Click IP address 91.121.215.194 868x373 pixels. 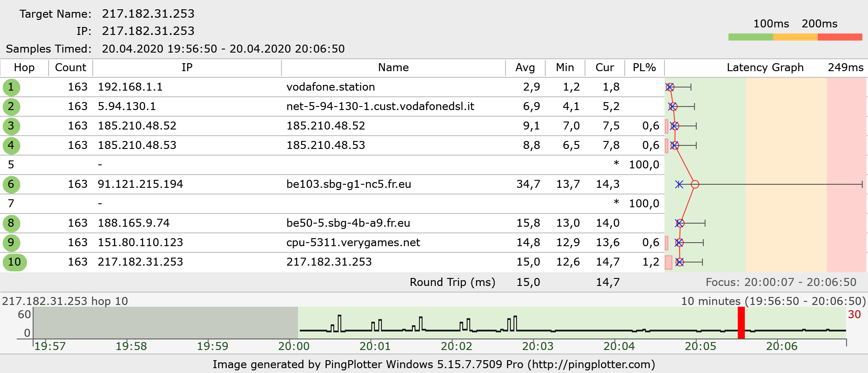tap(140, 184)
